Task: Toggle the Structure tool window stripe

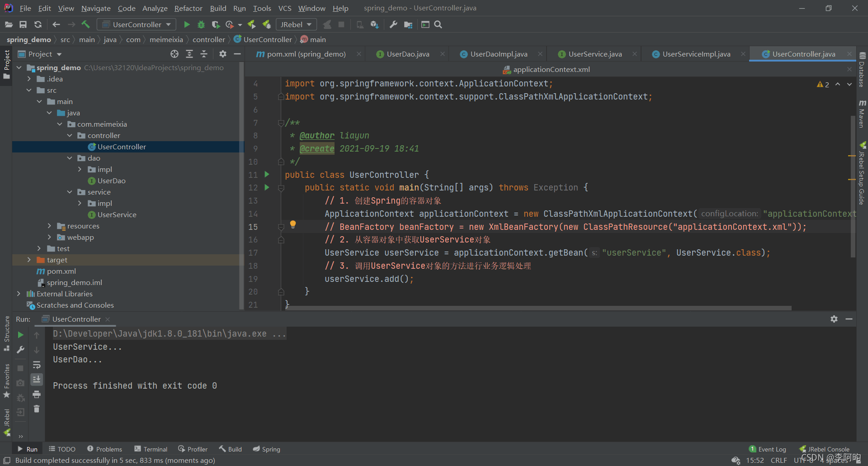Action: (6, 333)
